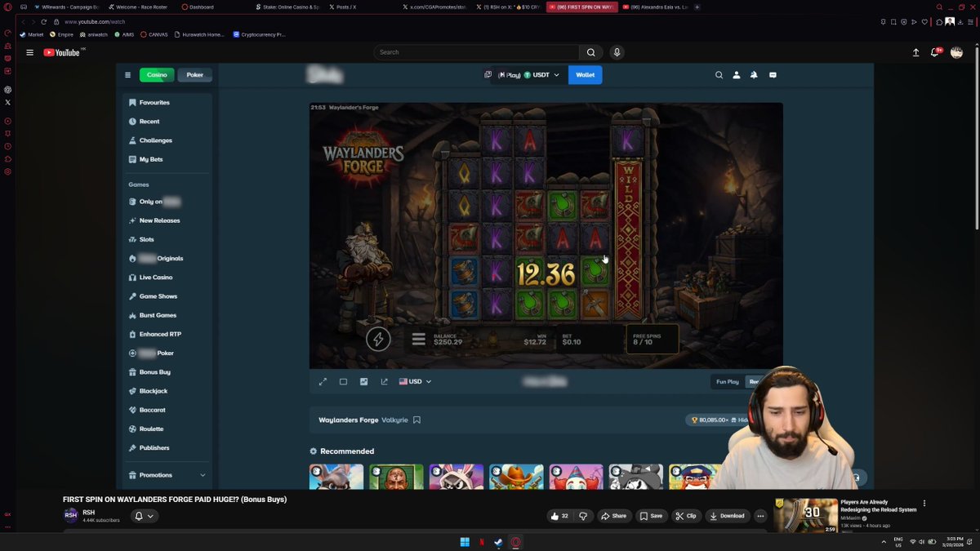Open the YouTube account avatar menu
This screenshot has height=551, width=980.
click(x=956, y=52)
